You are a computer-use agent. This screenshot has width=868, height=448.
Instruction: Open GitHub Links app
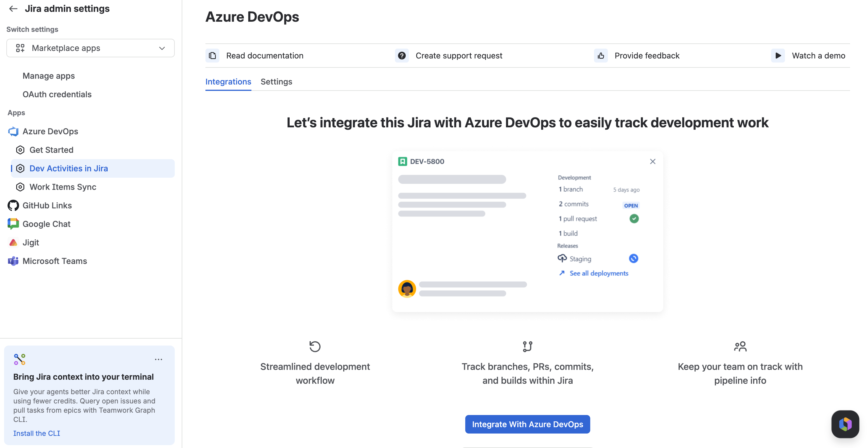point(47,206)
